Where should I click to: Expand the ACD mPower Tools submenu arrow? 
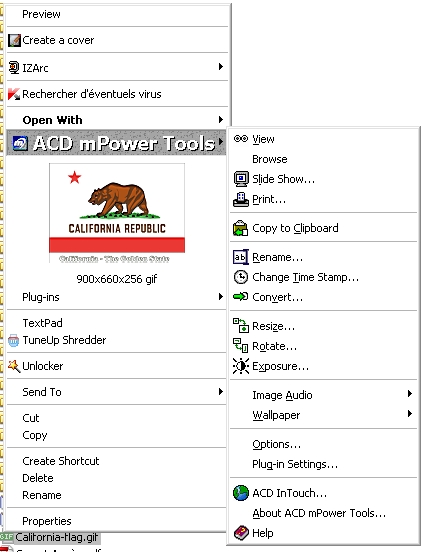pos(221,141)
